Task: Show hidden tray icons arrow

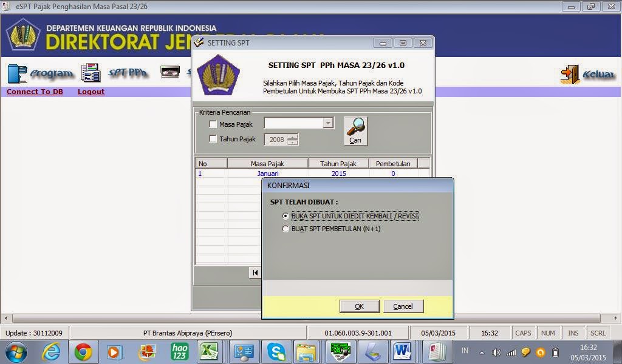Action: (x=482, y=352)
